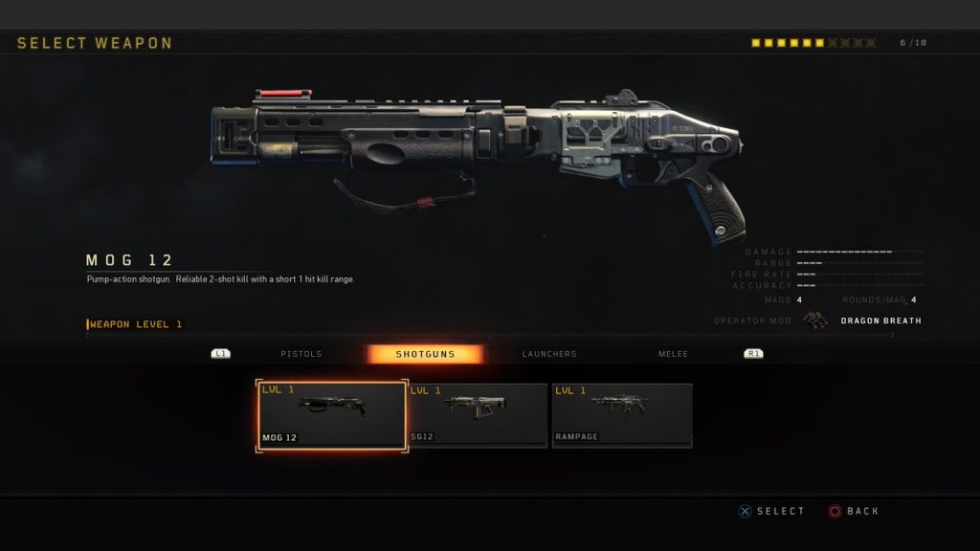Screen dimensions: 980x551
Task: Click the Damage stat bar
Action: coord(860,252)
